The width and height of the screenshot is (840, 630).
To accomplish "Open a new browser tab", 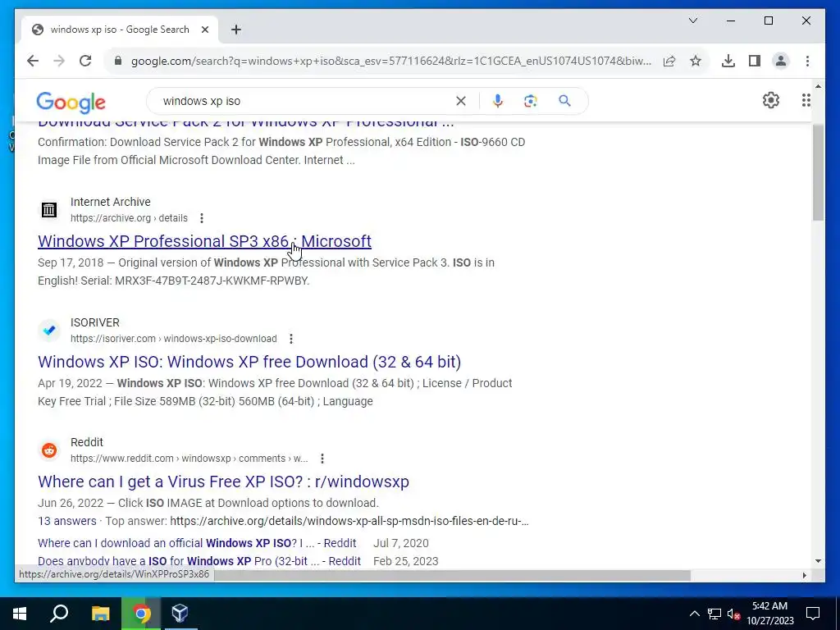I will point(236,30).
